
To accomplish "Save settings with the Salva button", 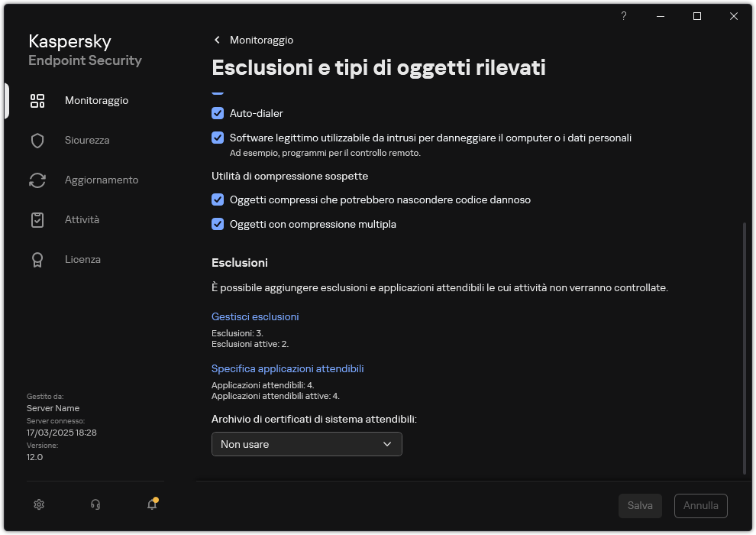I will [640, 505].
